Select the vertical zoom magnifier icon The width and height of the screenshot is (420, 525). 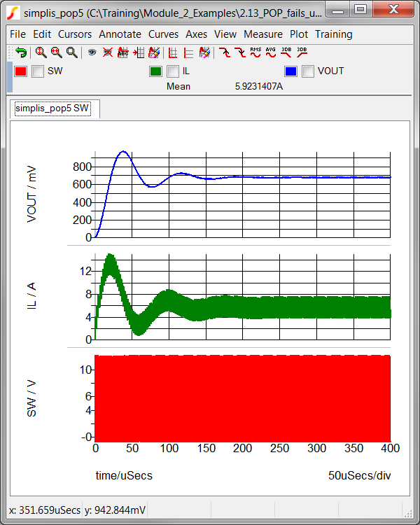[41, 52]
